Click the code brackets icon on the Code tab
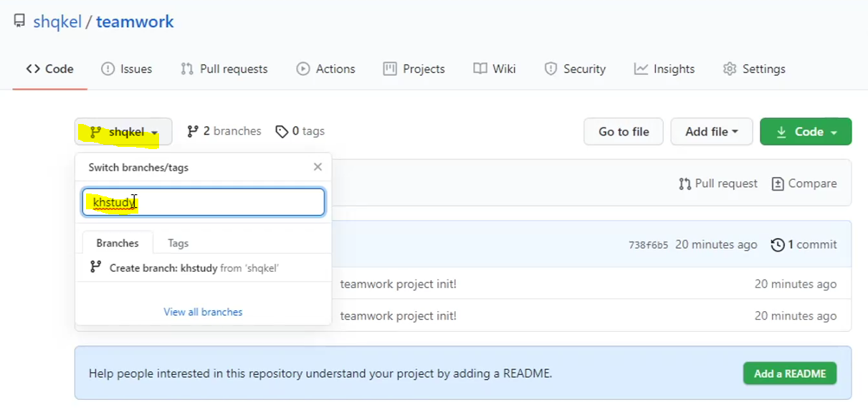This screenshot has height=410, width=868. pyautogui.click(x=33, y=69)
